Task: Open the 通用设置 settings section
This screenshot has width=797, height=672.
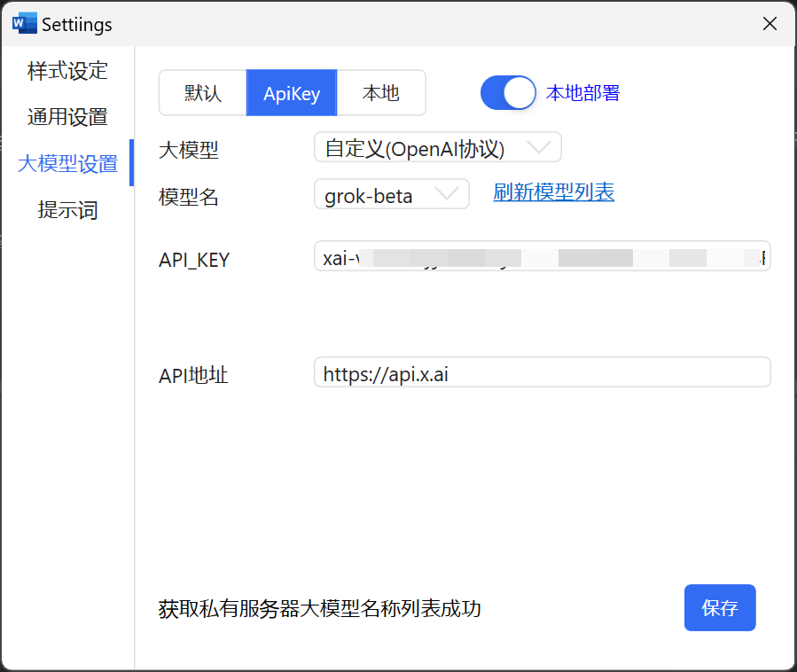Action: click(x=67, y=117)
